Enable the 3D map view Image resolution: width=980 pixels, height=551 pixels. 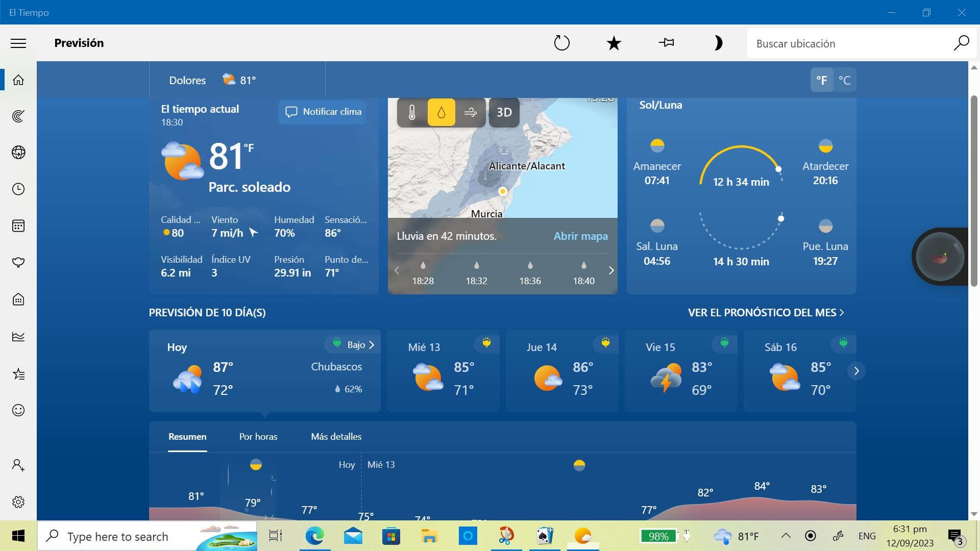tap(504, 112)
